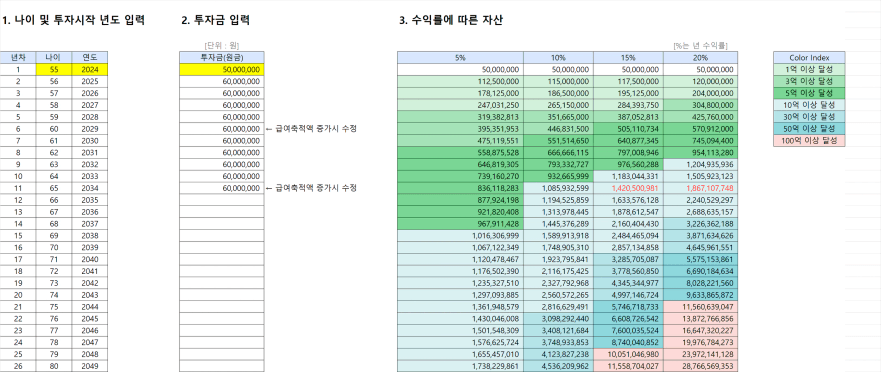The width and height of the screenshot is (881, 372).
Task: Click the '1억 이상 달성' color legend cell
Action: (809, 70)
